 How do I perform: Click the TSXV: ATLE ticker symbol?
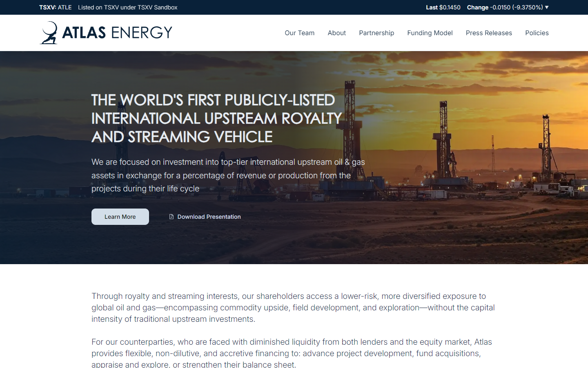point(55,7)
